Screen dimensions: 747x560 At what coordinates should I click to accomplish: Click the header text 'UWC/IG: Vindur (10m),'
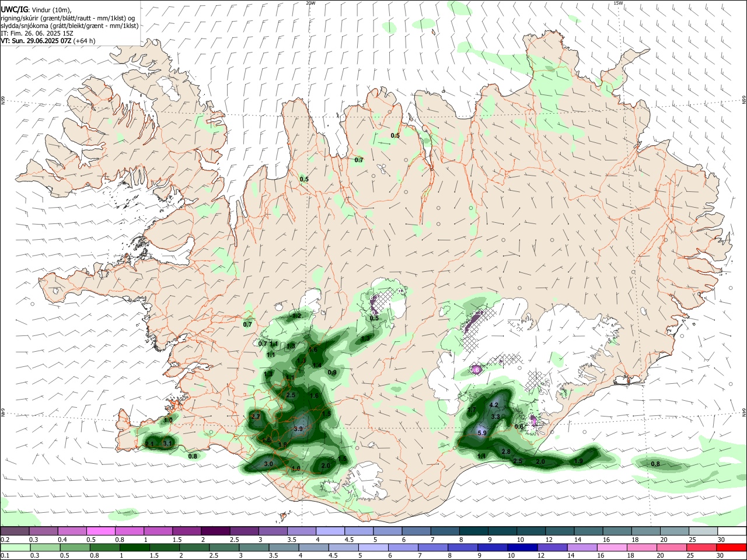click(35, 9)
